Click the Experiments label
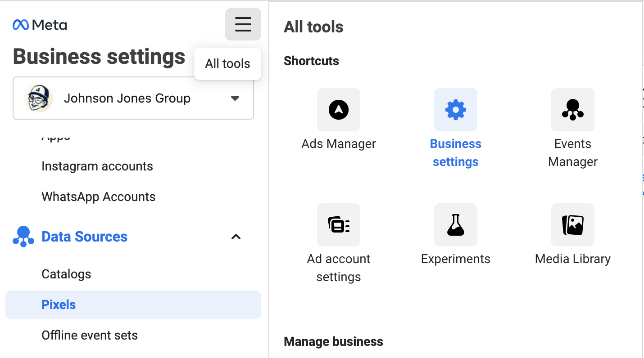The width and height of the screenshot is (644, 358). tap(456, 259)
